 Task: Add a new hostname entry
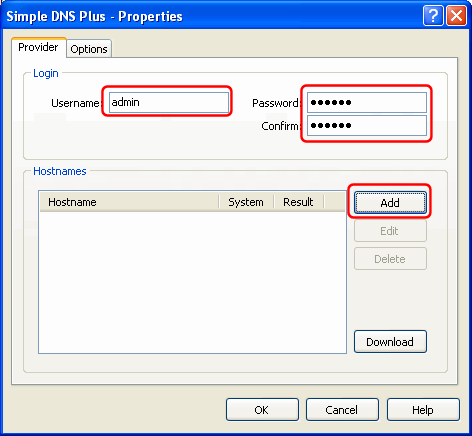click(390, 202)
